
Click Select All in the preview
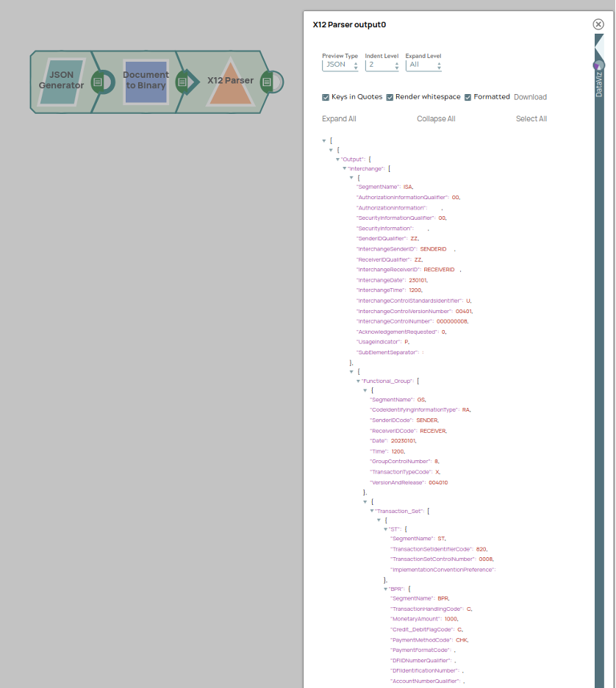(531, 119)
